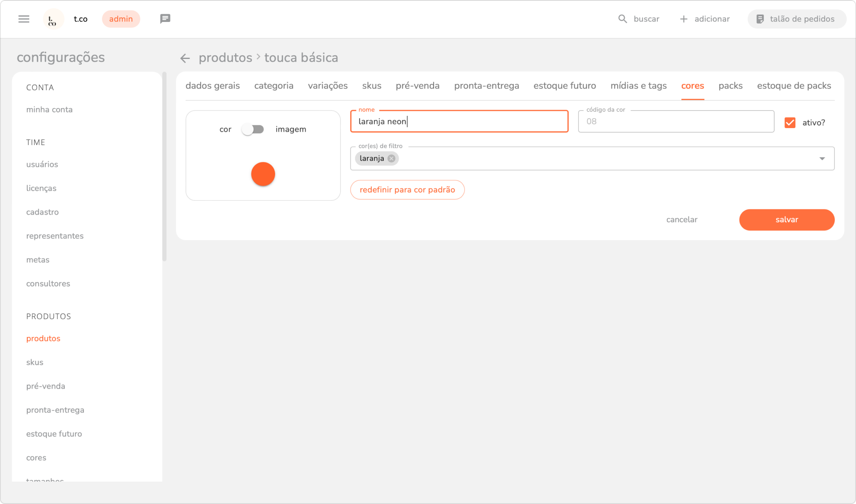Switch to the skus tab
This screenshot has width=856, height=504.
(371, 86)
